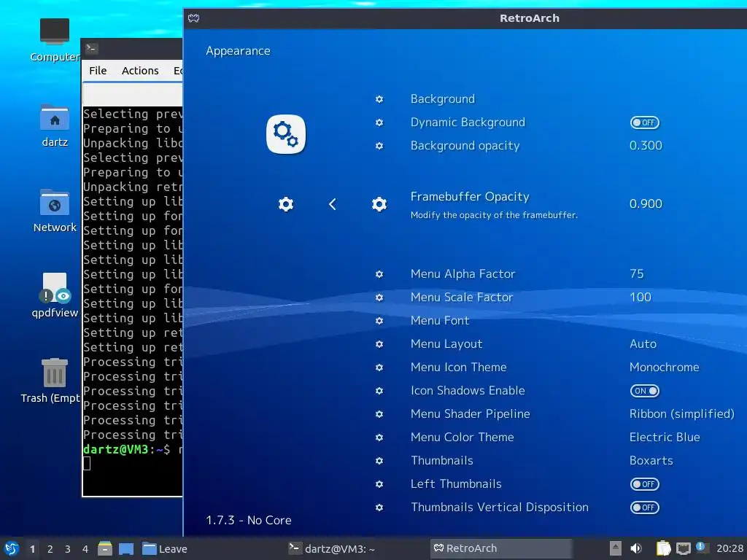Go back using the left chevron arrow

click(x=333, y=204)
